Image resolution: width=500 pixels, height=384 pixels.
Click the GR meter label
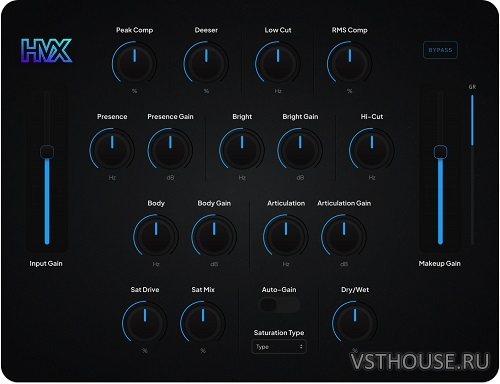click(x=472, y=87)
